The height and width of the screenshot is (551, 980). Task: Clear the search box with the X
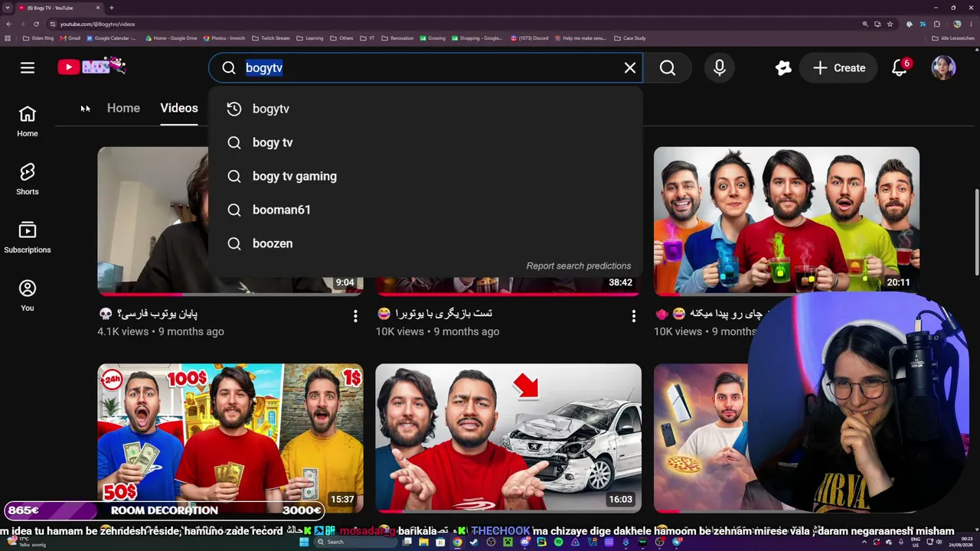click(x=630, y=68)
